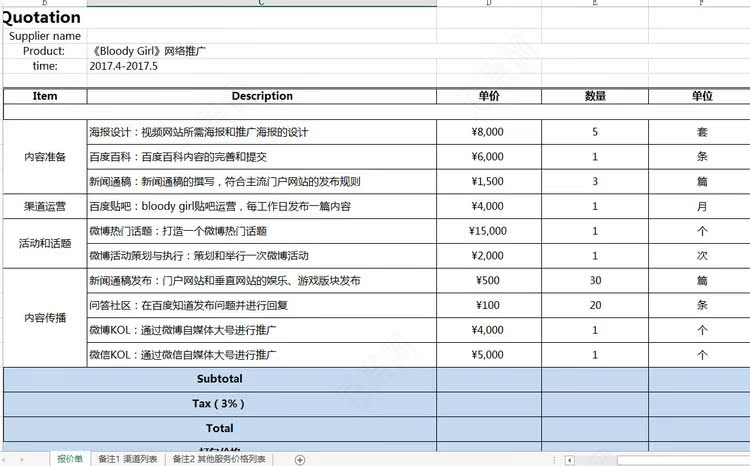This screenshot has width=750, height=466.
Task: Click the empty Subtotal amount cell under 单价
Action: coord(489,379)
